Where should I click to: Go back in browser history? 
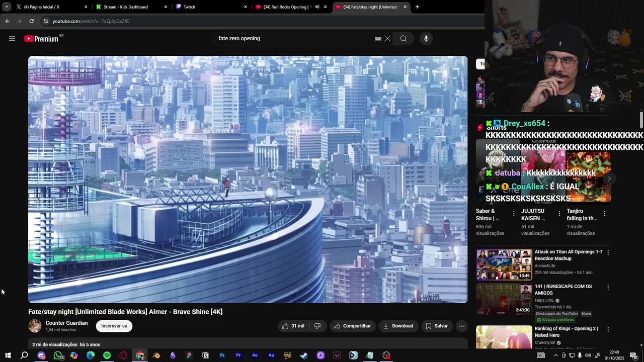pos(7,21)
